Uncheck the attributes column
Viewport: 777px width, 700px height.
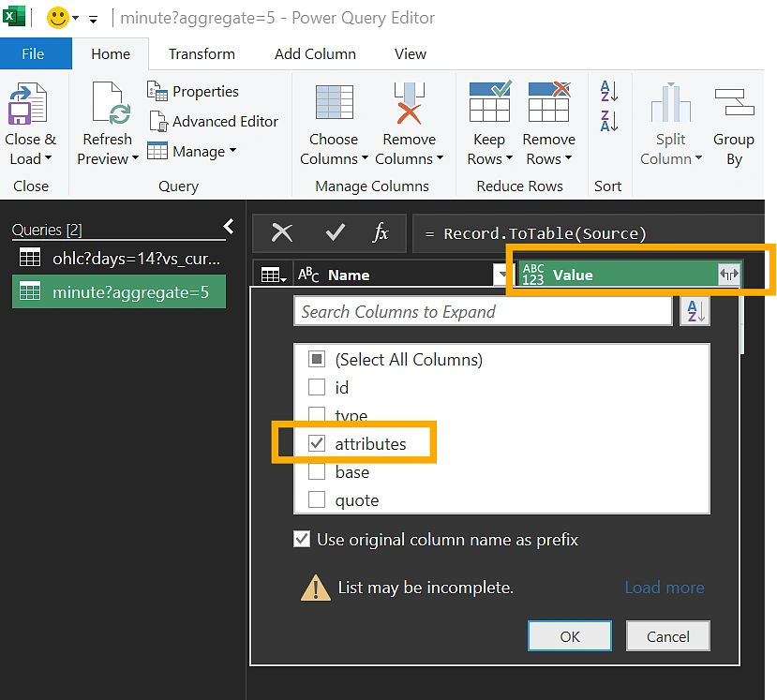[x=316, y=443]
